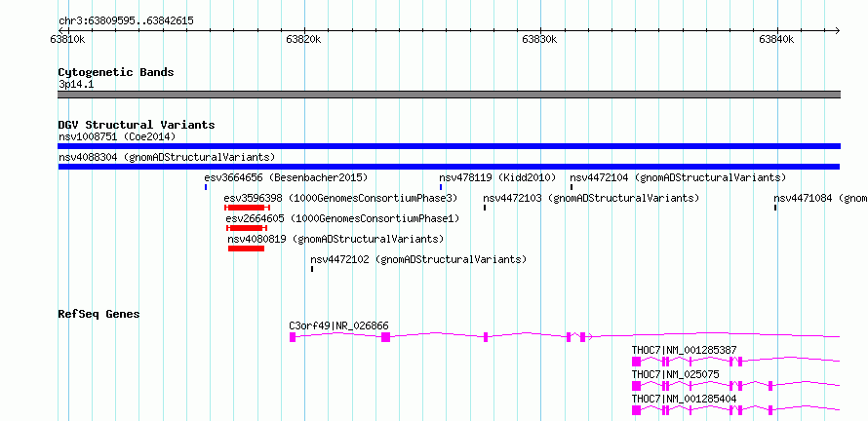868x421 pixels.
Task: Click the red esv2664605 variant bar
Action: [247, 228]
